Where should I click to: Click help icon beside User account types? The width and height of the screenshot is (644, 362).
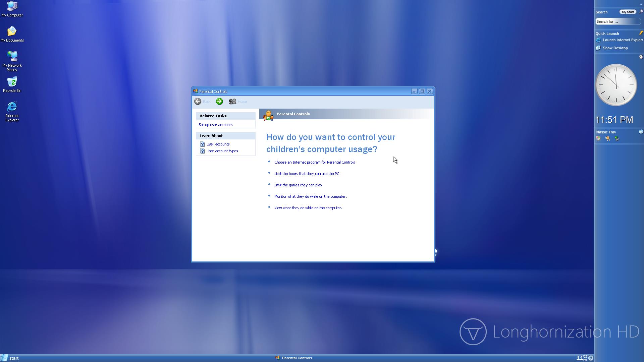tap(202, 151)
